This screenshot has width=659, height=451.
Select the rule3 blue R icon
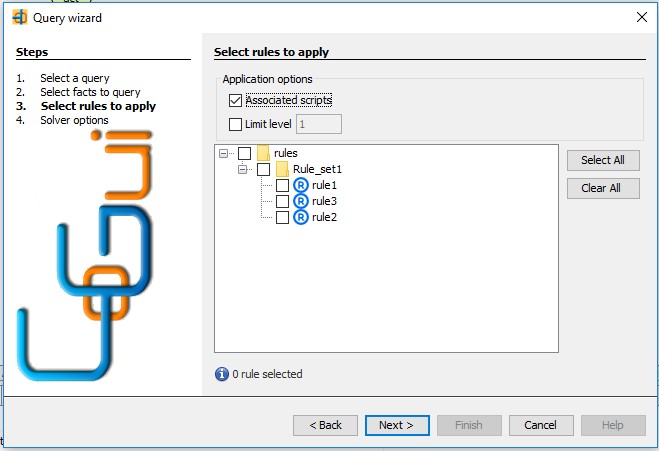[x=301, y=201]
